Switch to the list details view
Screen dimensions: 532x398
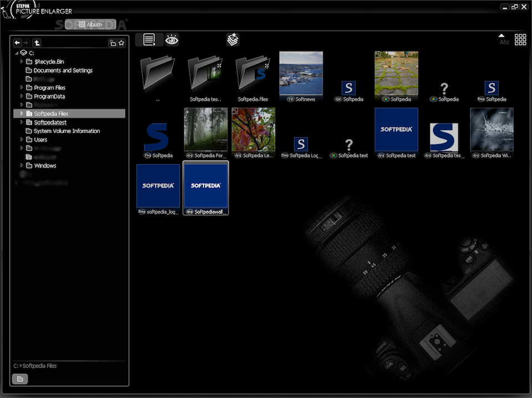[x=149, y=40]
